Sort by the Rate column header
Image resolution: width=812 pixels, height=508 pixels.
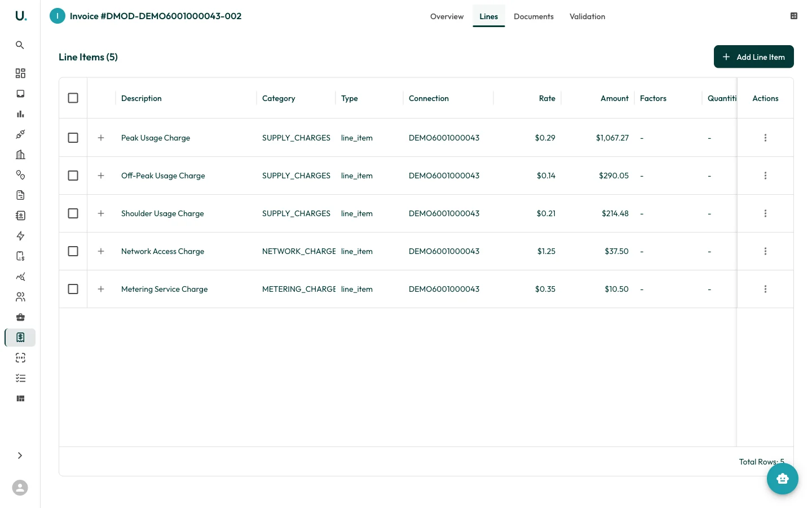(547, 98)
